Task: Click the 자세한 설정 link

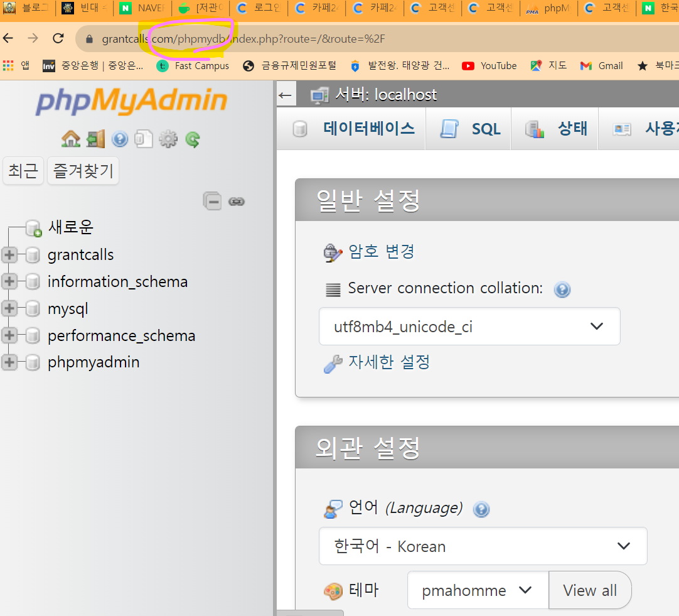Action: tap(389, 362)
